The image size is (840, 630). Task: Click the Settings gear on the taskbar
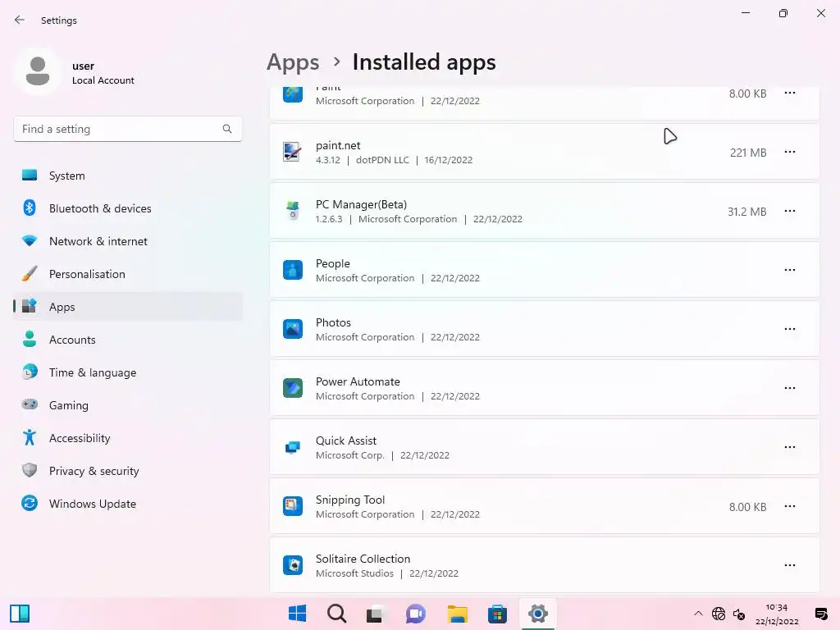(x=538, y=614)
